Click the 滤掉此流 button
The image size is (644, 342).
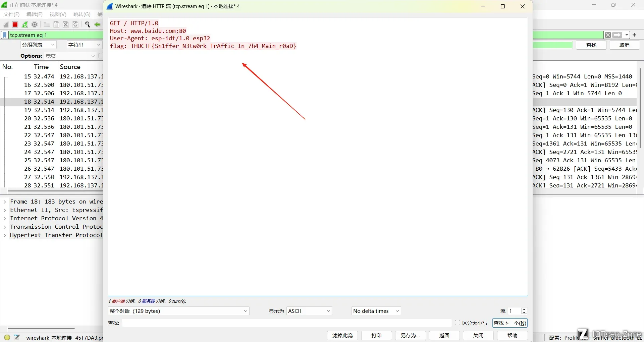point(342,336)
